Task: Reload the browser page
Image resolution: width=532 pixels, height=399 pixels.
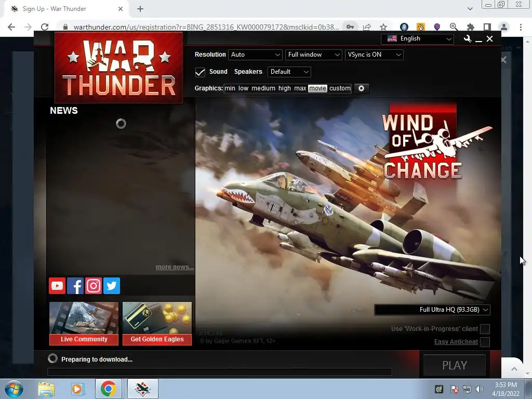Action: pyautogui.click(x=45, y=27)
